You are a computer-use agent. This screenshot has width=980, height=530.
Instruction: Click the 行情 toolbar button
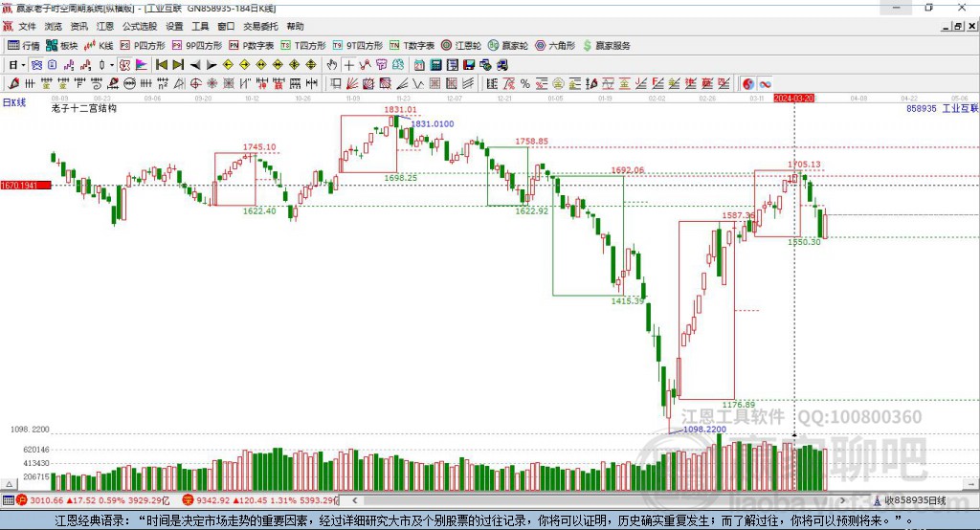tap(24, 46)
